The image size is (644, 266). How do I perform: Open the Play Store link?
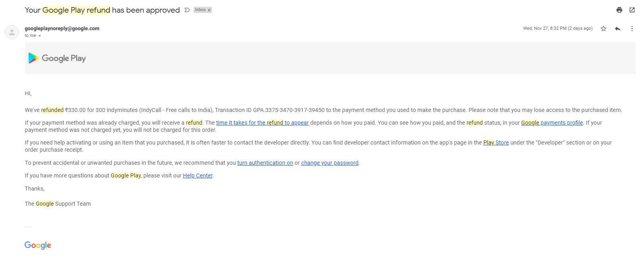[x=496, y=143]
